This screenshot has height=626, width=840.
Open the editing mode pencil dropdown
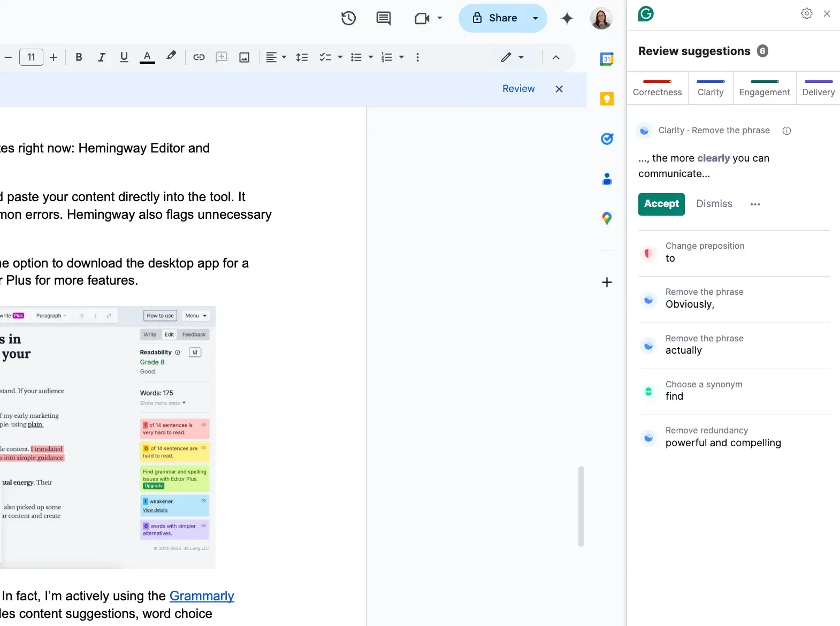(511, 57)
